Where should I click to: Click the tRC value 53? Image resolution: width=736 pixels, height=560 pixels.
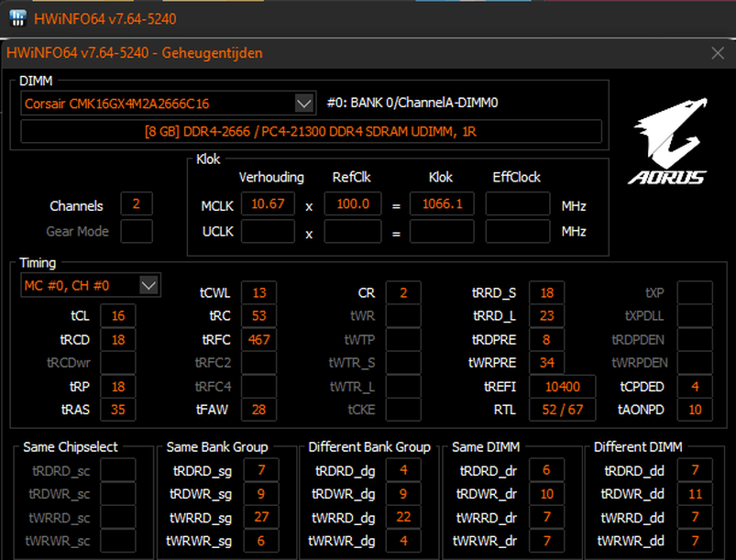pos(258,316)
